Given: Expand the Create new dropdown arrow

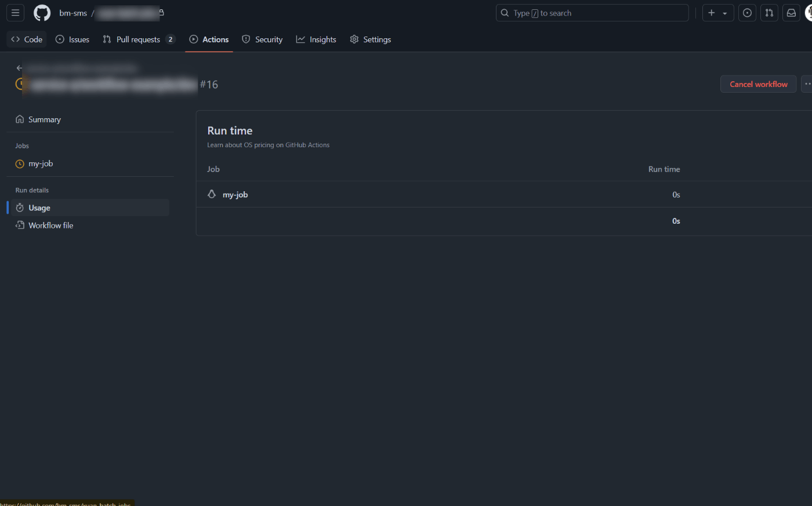Looking at the screenshot, I should [x=725, y=13].
